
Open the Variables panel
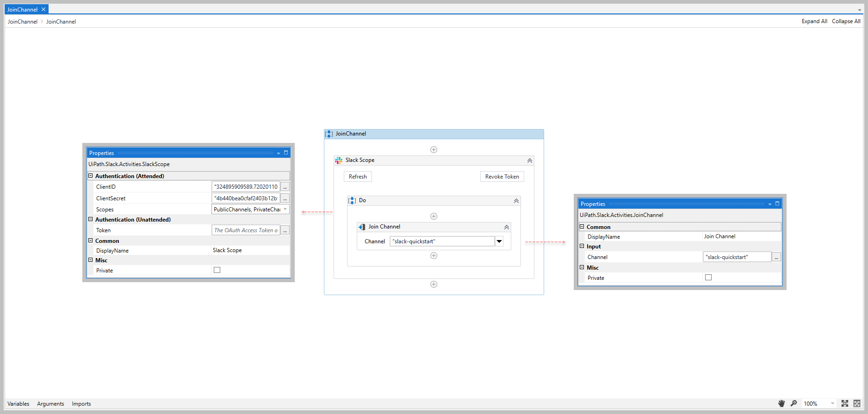tap(19, 404)
